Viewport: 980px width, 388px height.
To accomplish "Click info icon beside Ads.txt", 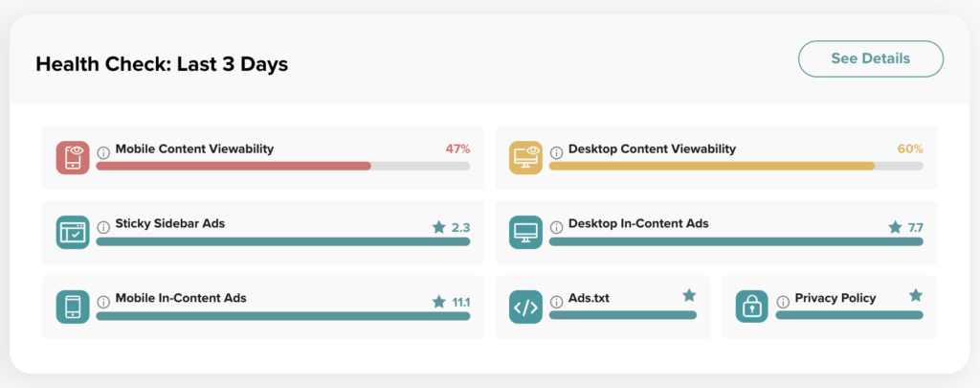I will (556, 300).
